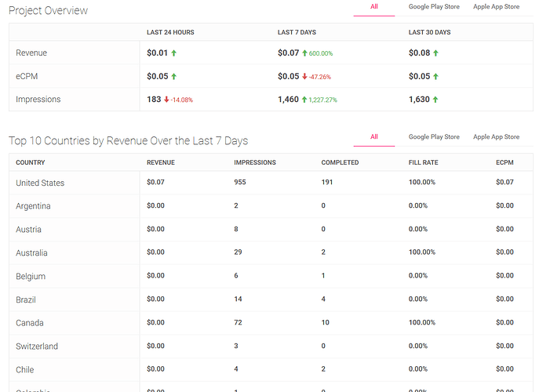Switch Project Overview to Apple App Store
Viewport: 539px width, 392px height.
[x=496, y=7]
